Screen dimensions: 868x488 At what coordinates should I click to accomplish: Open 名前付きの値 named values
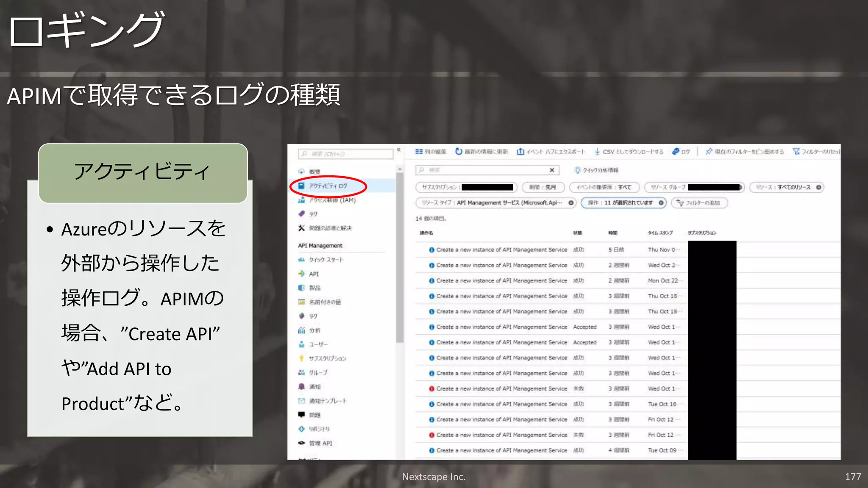coord(320,302)
